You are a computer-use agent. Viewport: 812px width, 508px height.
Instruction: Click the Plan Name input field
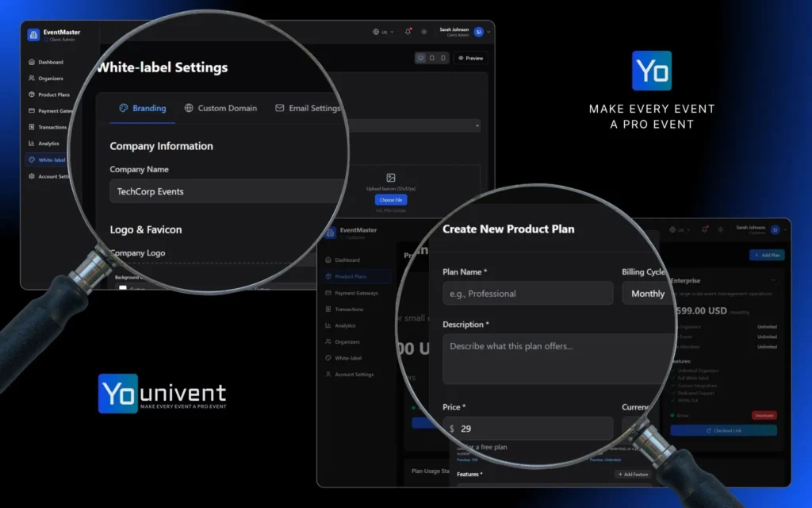click(x=527, y=293)
